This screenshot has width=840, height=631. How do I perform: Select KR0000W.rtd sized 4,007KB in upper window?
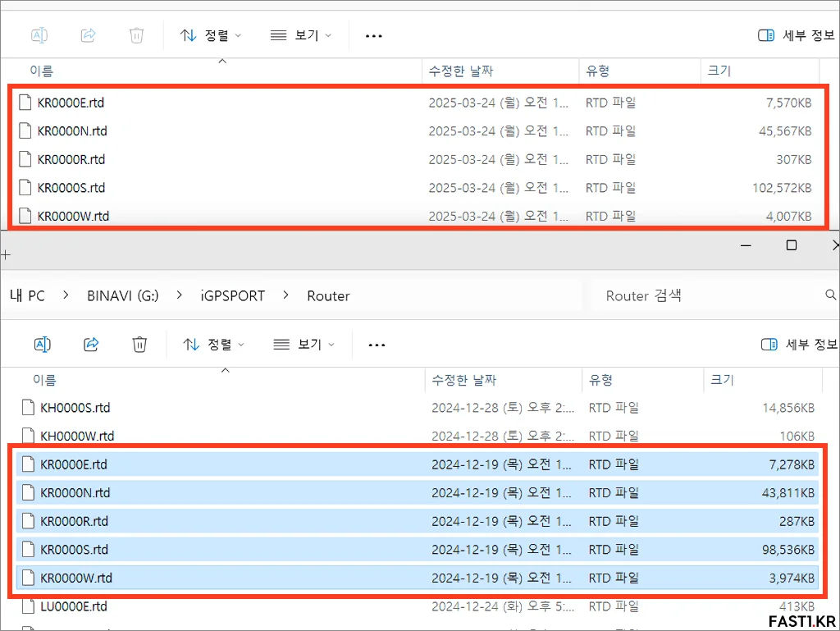point(415,216)
